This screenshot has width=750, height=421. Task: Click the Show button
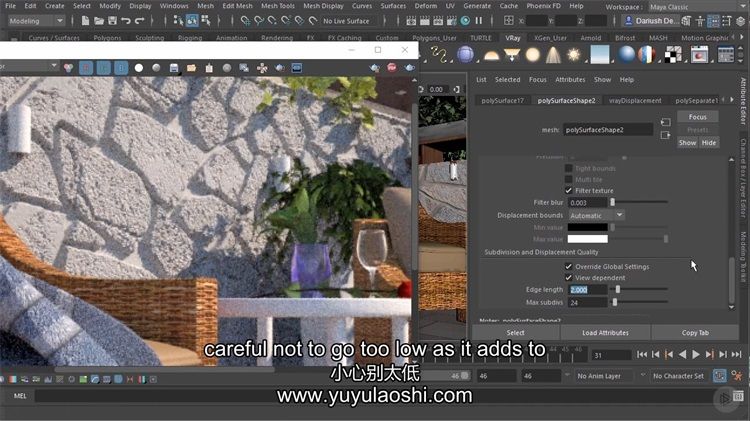pyautogui.click(x=687, y=143)
